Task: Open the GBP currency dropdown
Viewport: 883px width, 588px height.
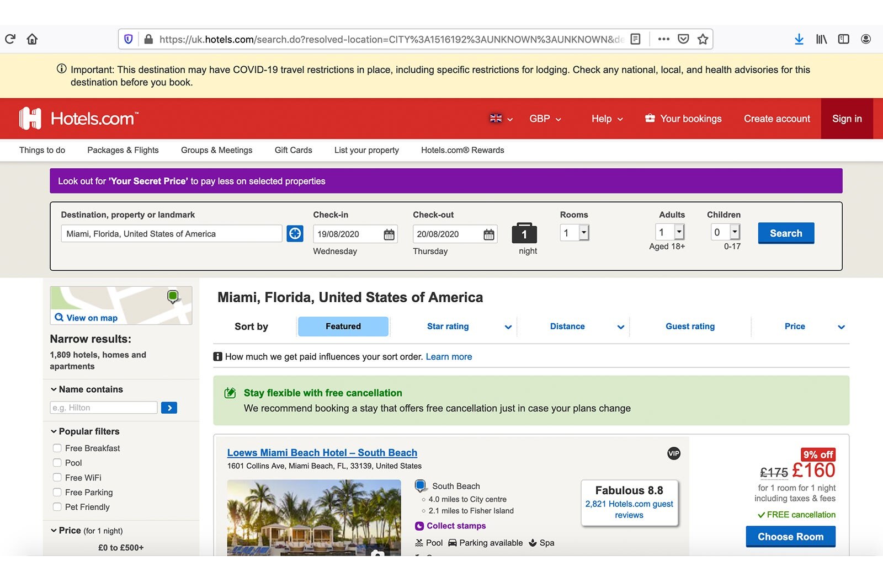Action: point(545,119)
